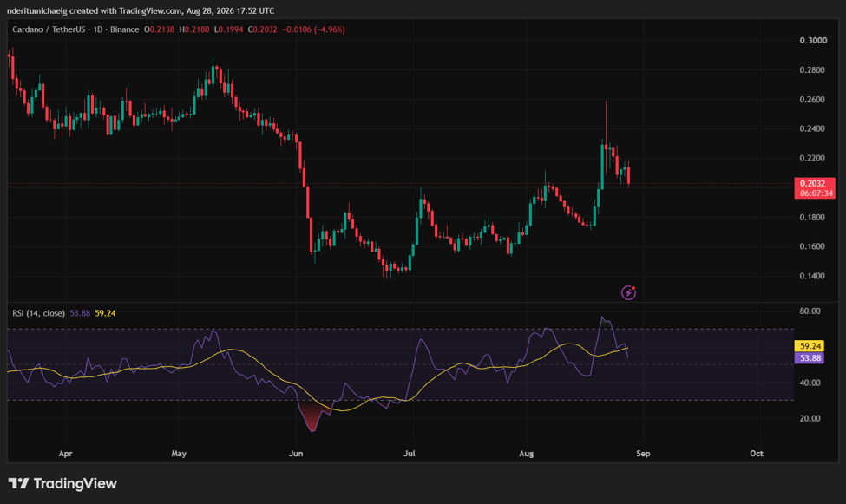Click the high value H0.2180
This screenshot has width=846, height=504.
point(194,29)
